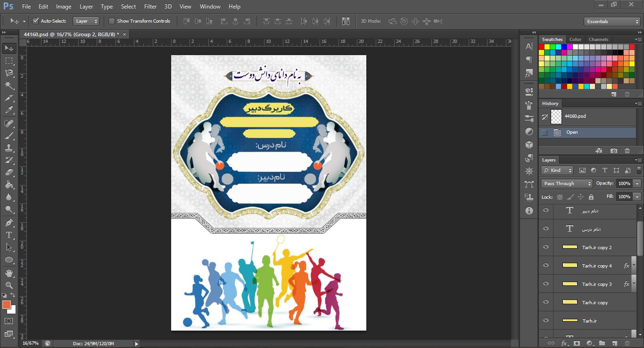Screen dimensions: 644x348
Task: Hide the Tarh.ir copy 3 layer
Action: (546, 283)
